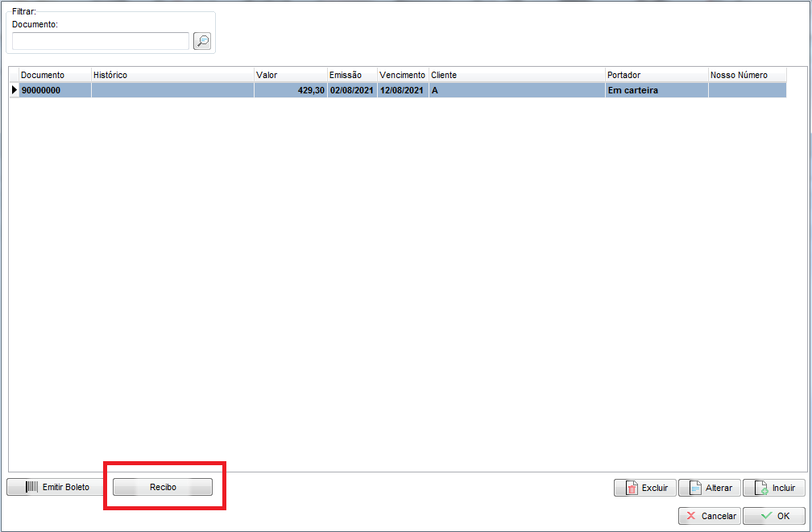Focus the Documento filter text field
812x532 pixels.
[101, 41]
